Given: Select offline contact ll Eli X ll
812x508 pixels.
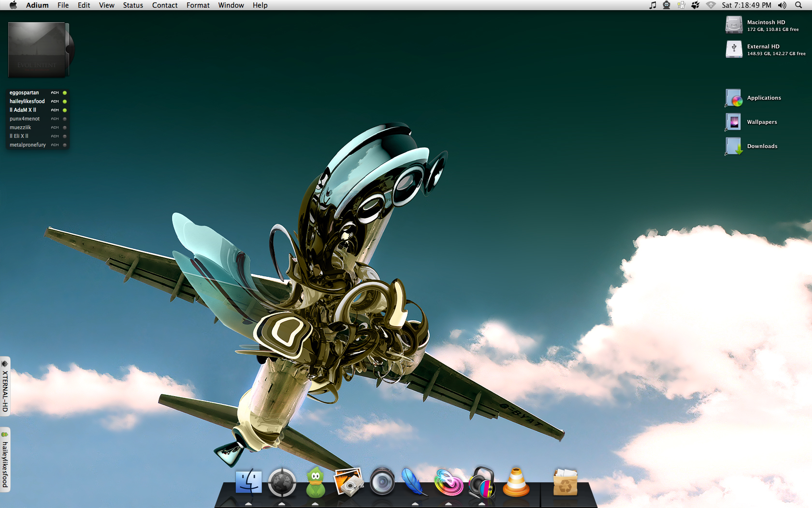Looking at the screenshot, I should tap(38, 136).
